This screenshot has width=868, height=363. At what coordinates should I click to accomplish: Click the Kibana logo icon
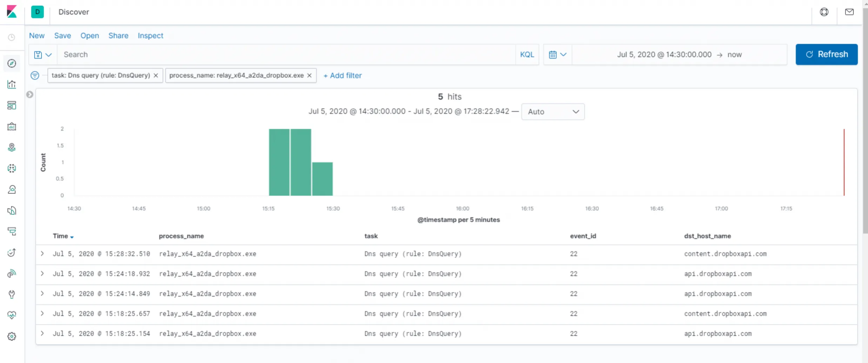click(12, 12)
